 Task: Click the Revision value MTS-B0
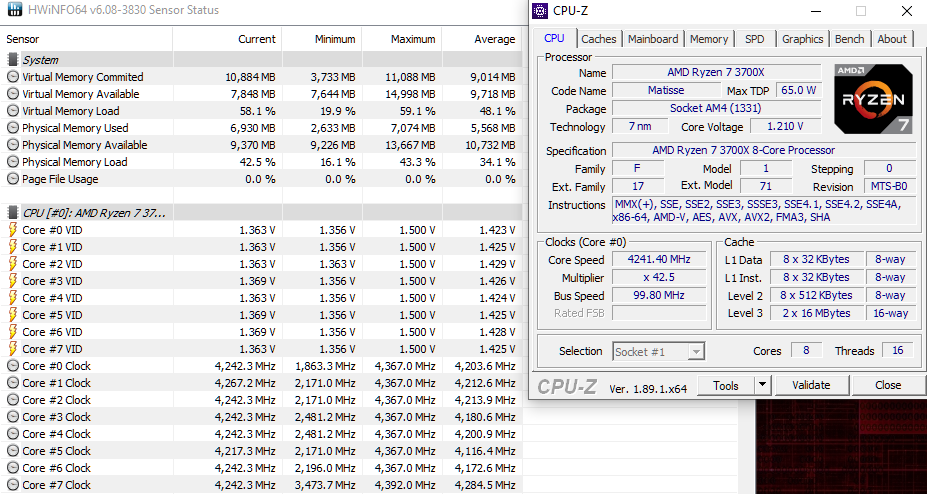coord(889,187)
